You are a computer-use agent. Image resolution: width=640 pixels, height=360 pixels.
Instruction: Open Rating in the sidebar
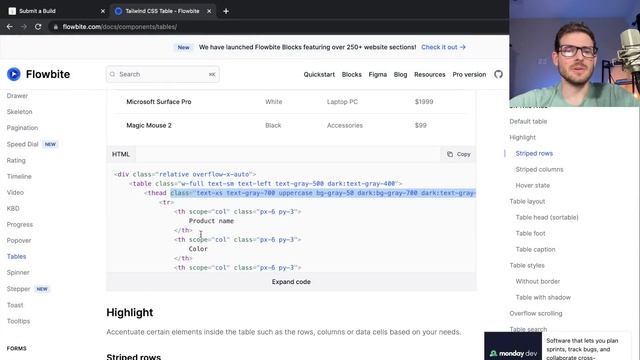click(16, 160)
